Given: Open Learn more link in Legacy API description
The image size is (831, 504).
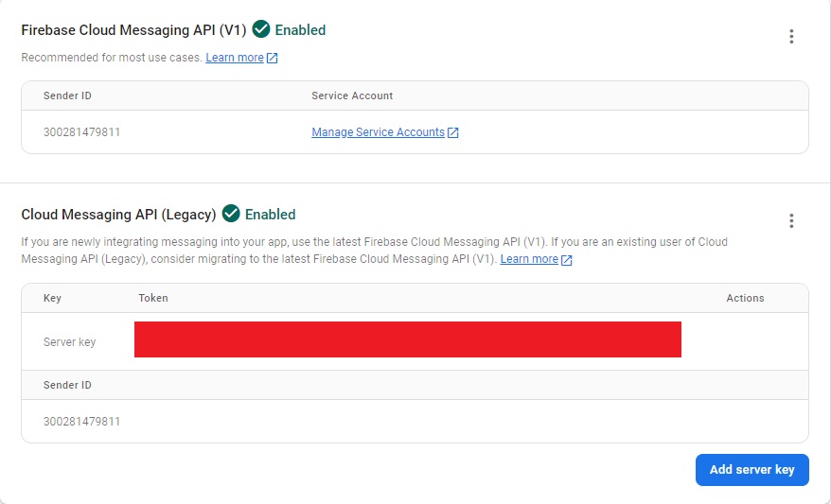Looking at the screenshot, I should (x=529, y=259).
